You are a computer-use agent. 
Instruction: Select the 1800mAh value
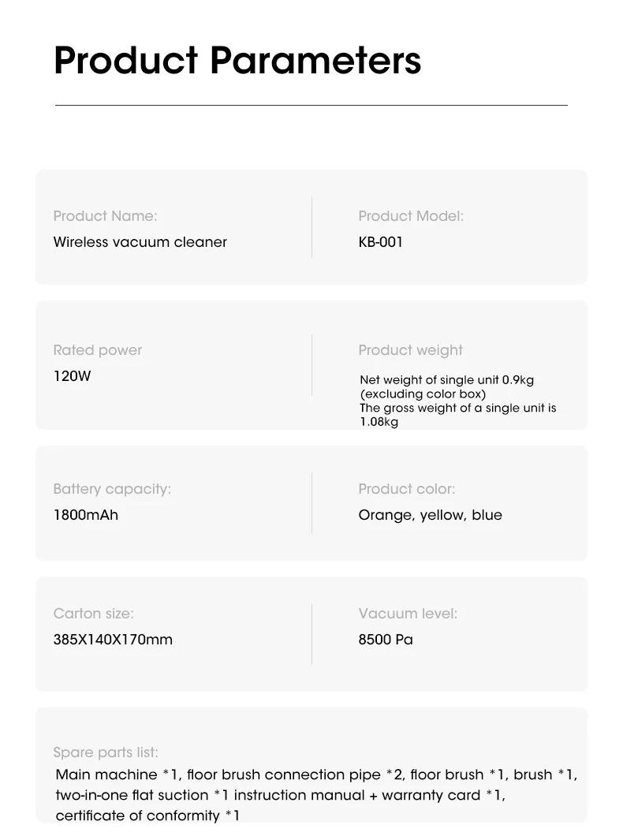pyautogui.click(x=86, y=515)
